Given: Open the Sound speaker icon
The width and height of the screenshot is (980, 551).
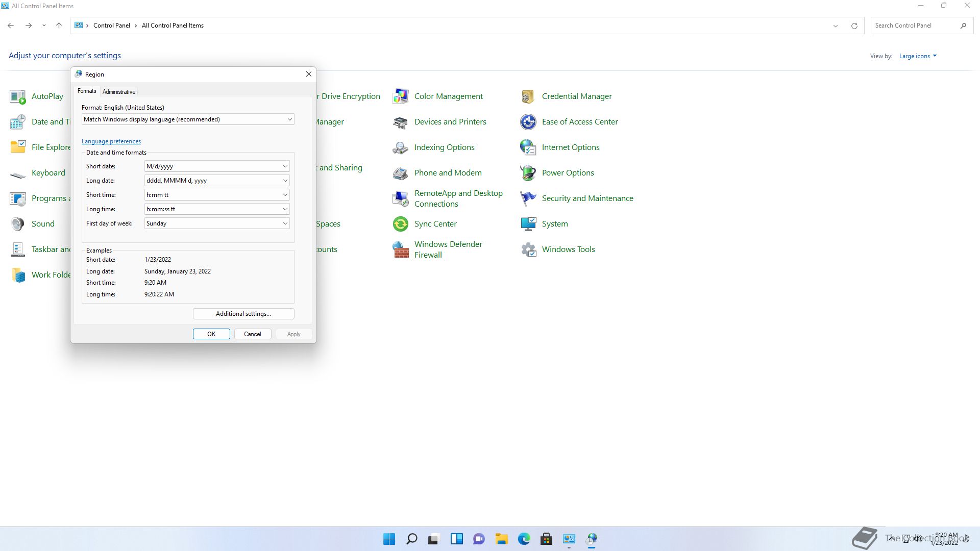Looking at the screenshot, I should coord(18,224).
